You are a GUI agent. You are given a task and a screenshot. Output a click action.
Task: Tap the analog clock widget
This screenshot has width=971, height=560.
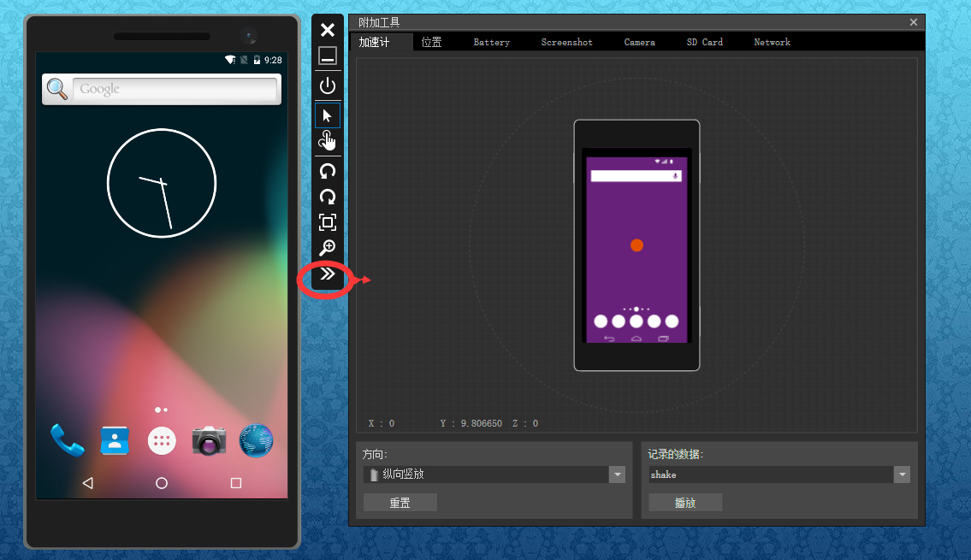coord(162,183)
